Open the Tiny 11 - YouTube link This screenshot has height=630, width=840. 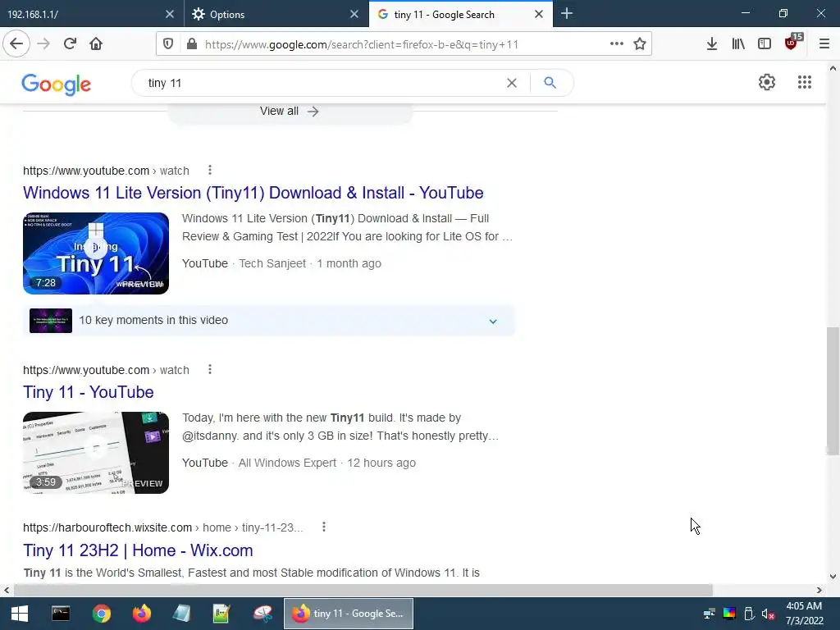pos(89,392)
